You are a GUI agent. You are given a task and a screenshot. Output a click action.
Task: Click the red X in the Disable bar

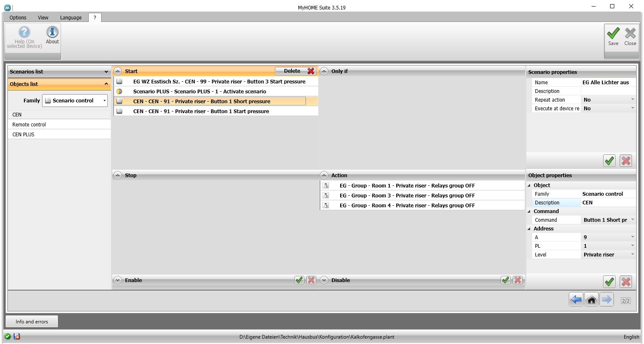518,280
